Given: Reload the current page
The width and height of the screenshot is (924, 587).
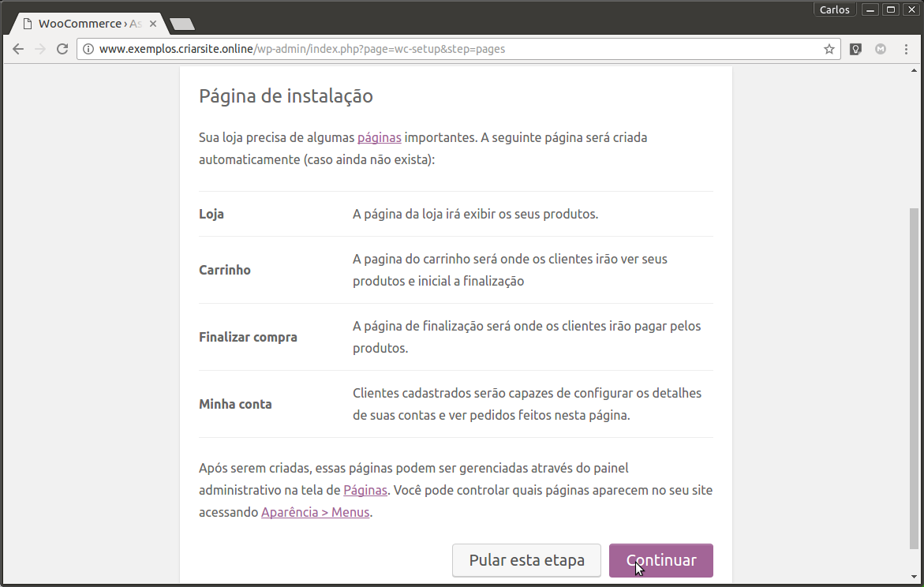Looking at the screenshot, I should (x=62, y=49).
